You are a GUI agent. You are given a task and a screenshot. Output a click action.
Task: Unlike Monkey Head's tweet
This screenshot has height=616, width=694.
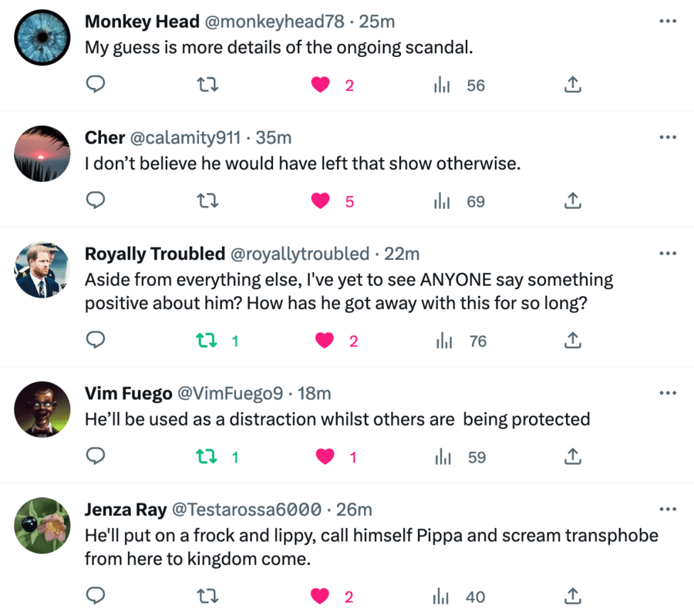[320, 85]
